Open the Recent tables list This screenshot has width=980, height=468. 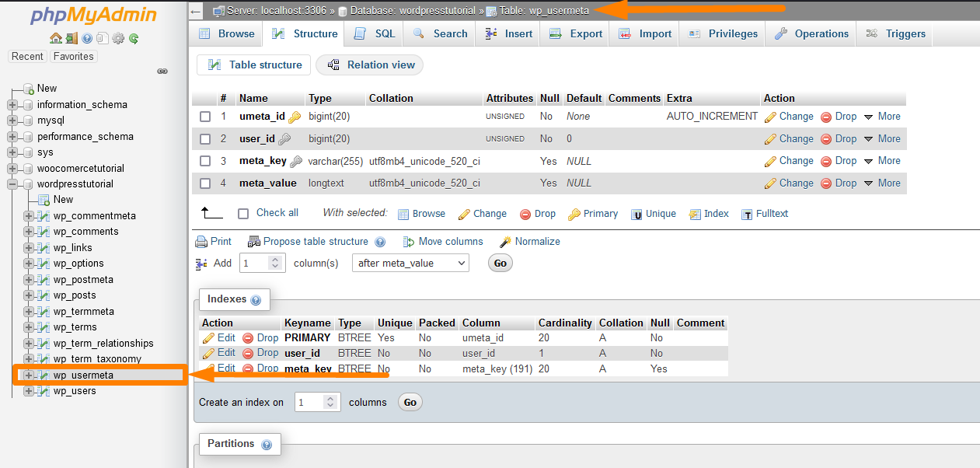[x=27, y=57]
